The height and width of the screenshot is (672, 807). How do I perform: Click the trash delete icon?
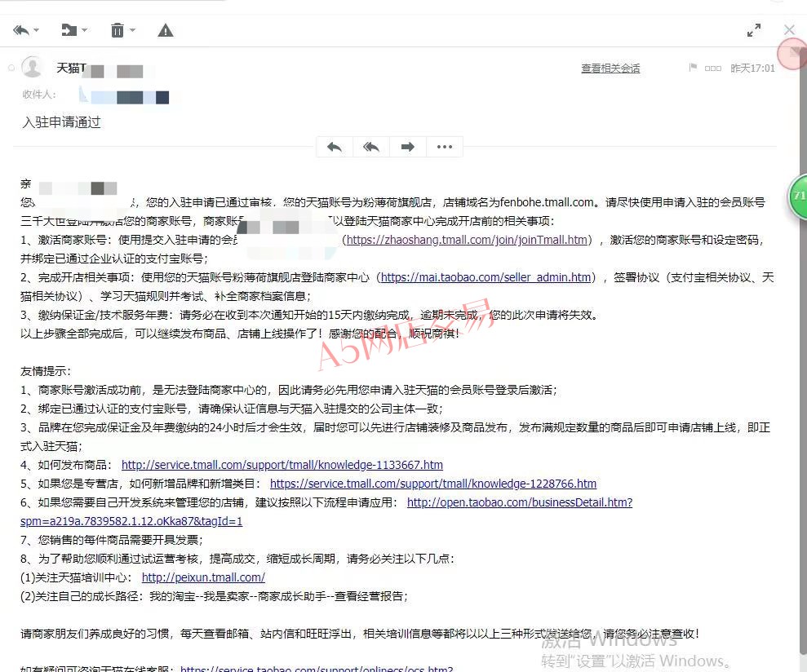click(118, 30)
